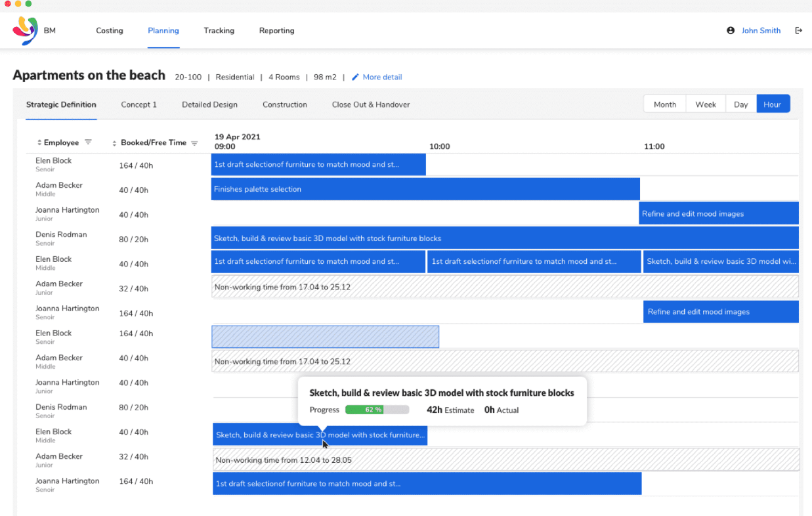Screen dimensions: 812x516
Task: Open the Detailed Design tab
Action: point(209,104)
